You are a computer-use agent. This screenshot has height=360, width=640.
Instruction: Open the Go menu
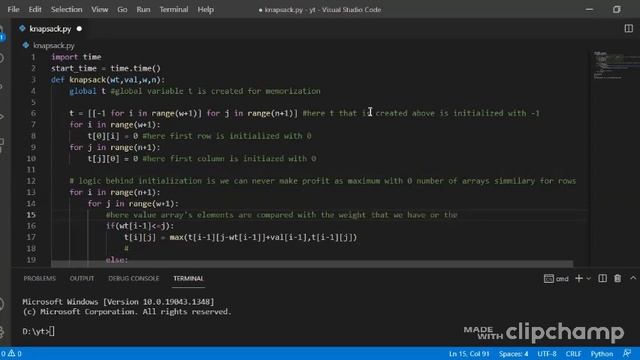(x=122, y=9)
